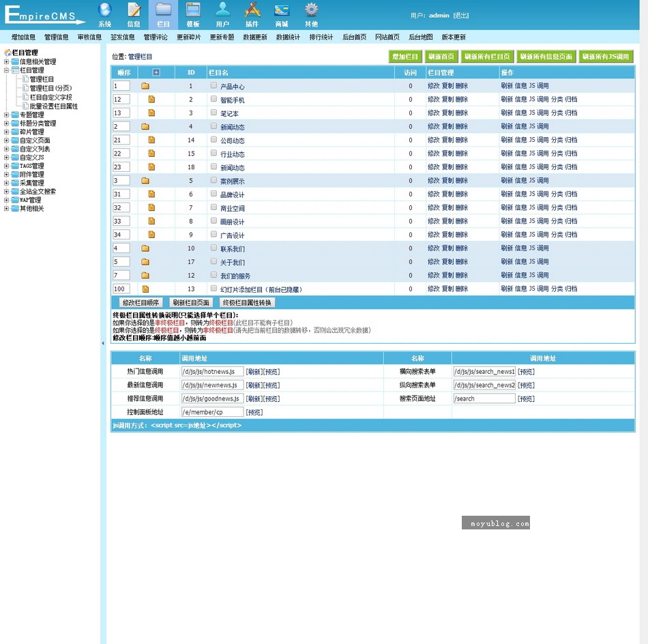Open the 其他 gear icon in top bar
This screenshot has height=644, width=648.
click(311, 15)
